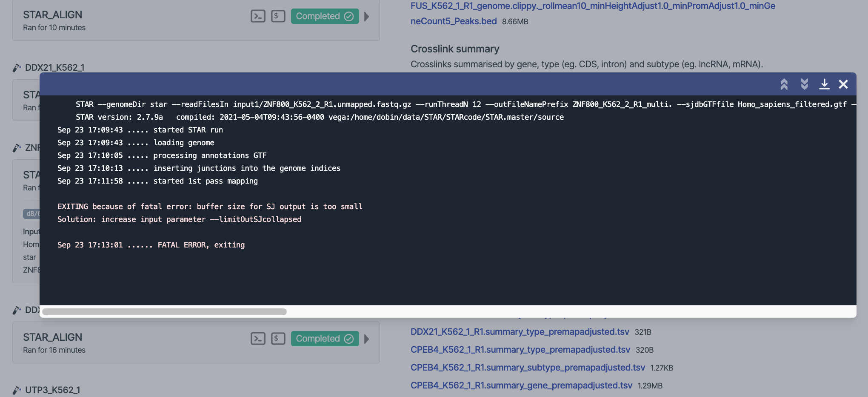Expand the STAR_ALIGN row that ran 10 minutes
Screen dimensions: 868x397
coord(367,17)
